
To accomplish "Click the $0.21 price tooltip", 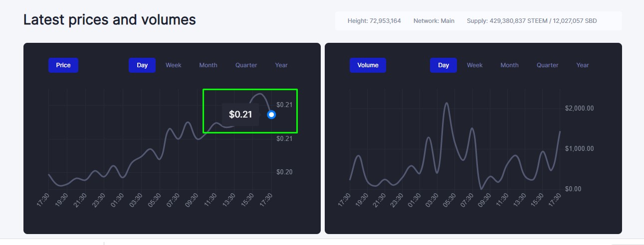I will (240, 115).
